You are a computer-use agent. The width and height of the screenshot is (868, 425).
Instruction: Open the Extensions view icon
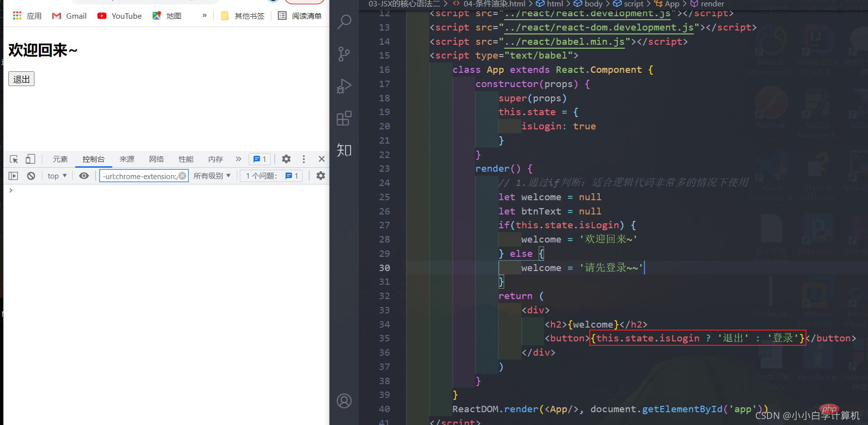tap(344, 118)
